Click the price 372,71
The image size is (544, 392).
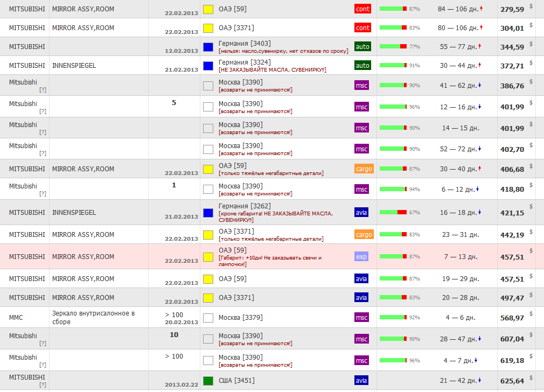tap(512, 66)
